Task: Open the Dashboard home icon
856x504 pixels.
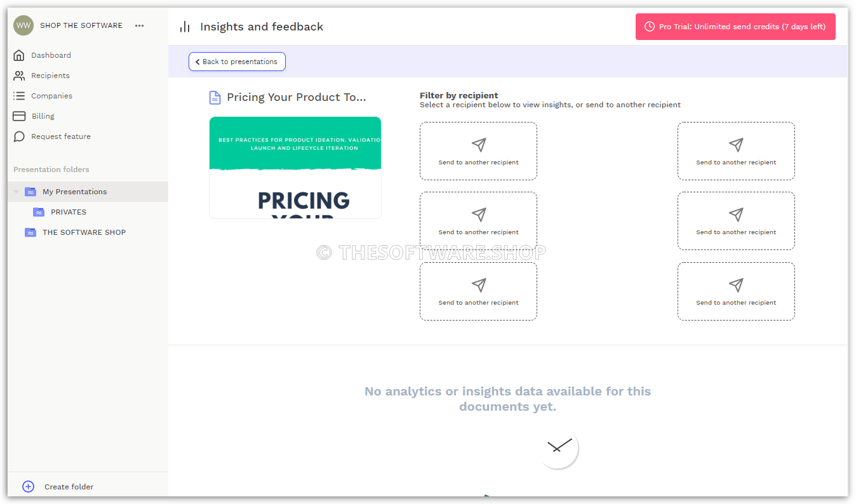Action: [x=18, y=55]
